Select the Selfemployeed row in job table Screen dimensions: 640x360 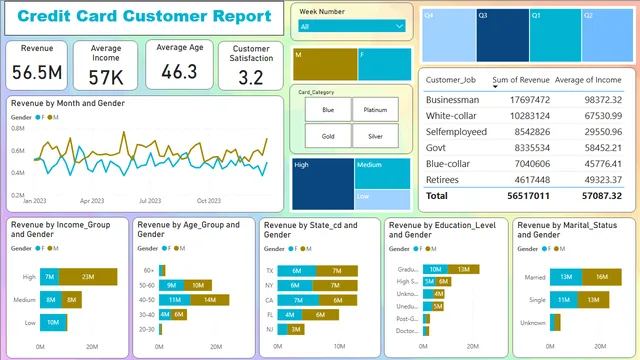click(524, 132)
